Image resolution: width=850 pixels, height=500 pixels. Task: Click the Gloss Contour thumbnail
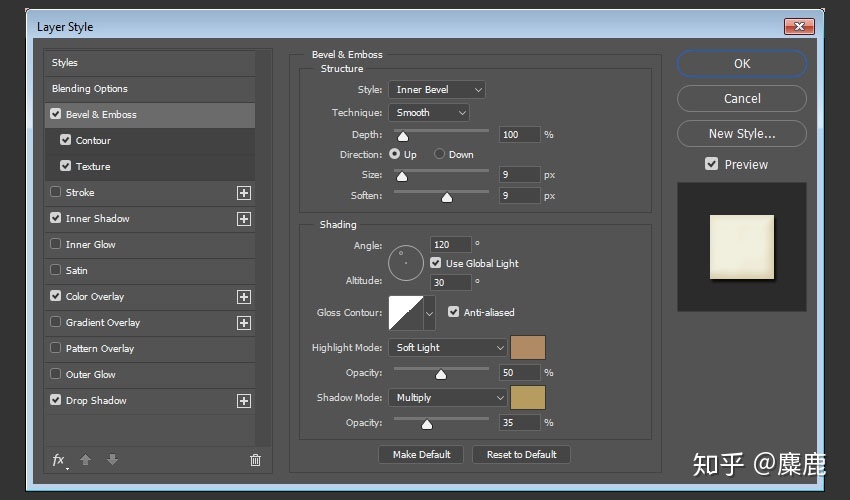[406, 313]
